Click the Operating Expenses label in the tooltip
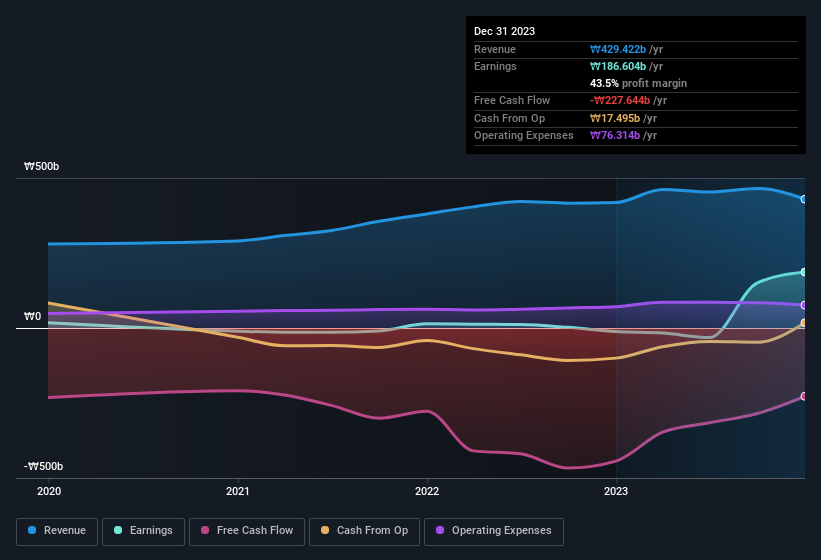This screenshot has height=560, width=821. [524, 136]
